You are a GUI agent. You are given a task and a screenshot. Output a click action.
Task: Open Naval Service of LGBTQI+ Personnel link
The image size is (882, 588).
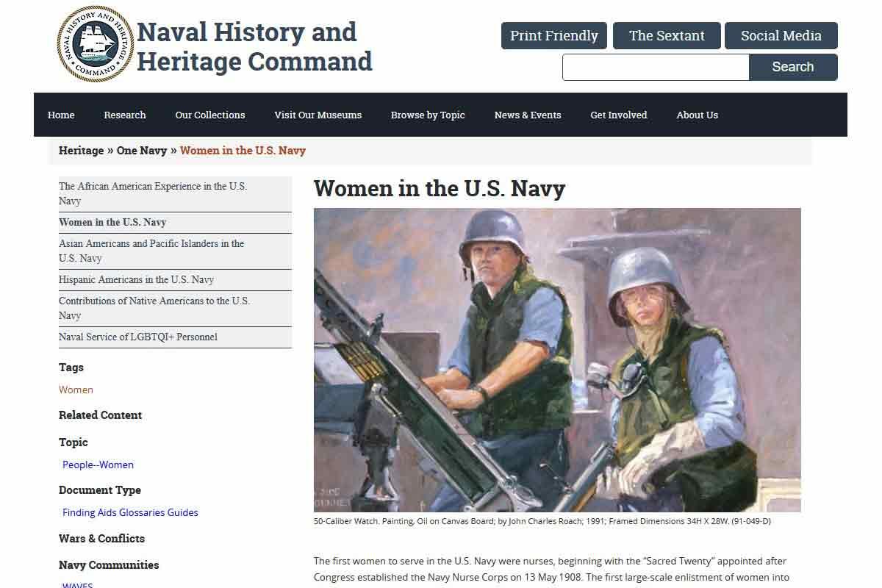click(138, 337)
